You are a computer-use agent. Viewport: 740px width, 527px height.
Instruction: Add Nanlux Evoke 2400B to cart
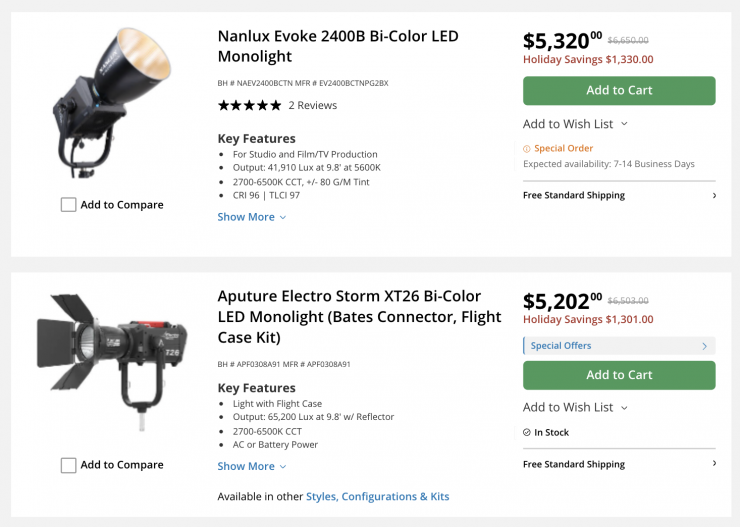(x=619, y=90)
